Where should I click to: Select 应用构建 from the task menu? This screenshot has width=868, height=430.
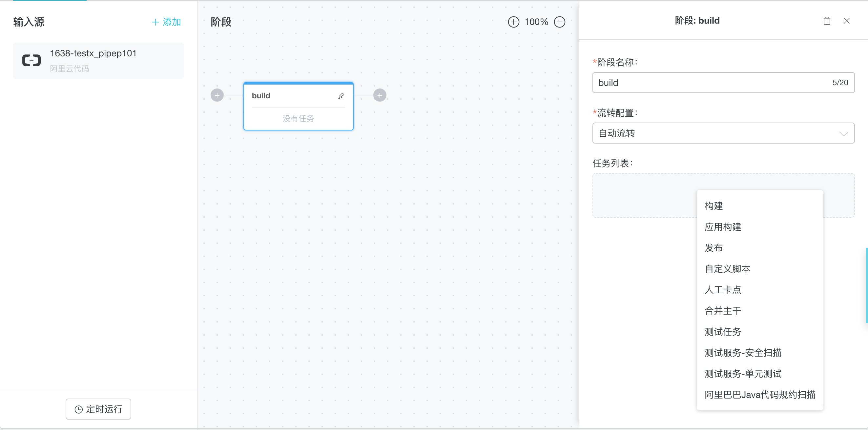[x=760, y=226]
